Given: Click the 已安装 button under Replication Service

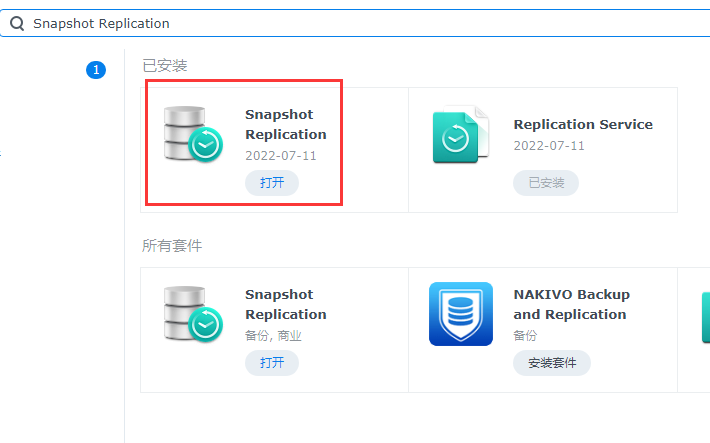Looking at the screenshot, I should point(546,183).
